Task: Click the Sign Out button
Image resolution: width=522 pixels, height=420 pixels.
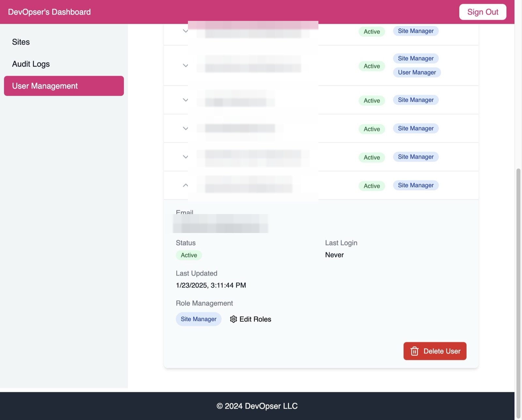Action: tap(483, 12)
